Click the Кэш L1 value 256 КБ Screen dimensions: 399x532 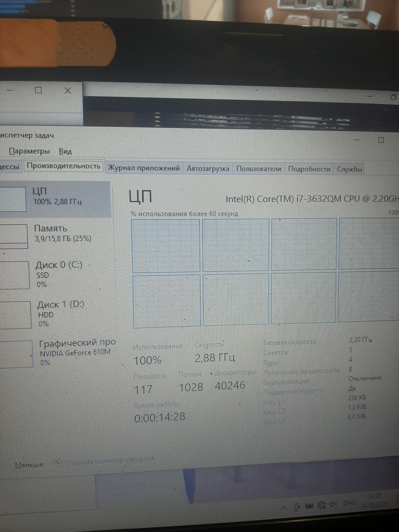(357, 398)
